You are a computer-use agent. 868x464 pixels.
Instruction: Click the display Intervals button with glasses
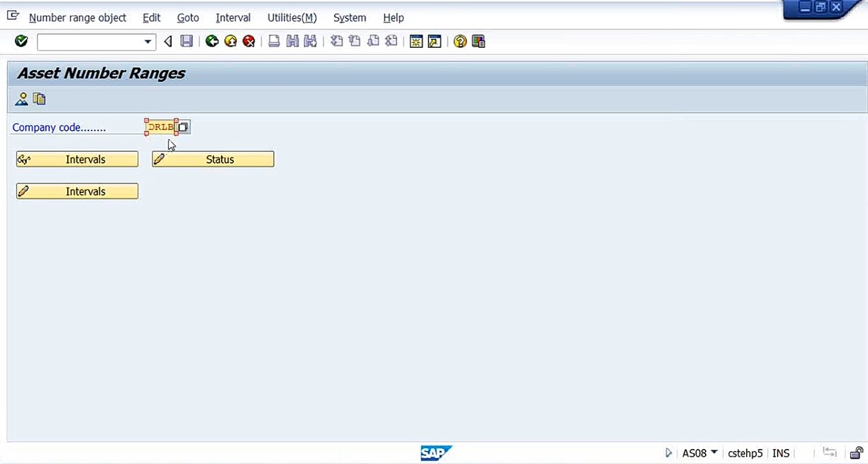pyautogui.click(x=77, y=159)
